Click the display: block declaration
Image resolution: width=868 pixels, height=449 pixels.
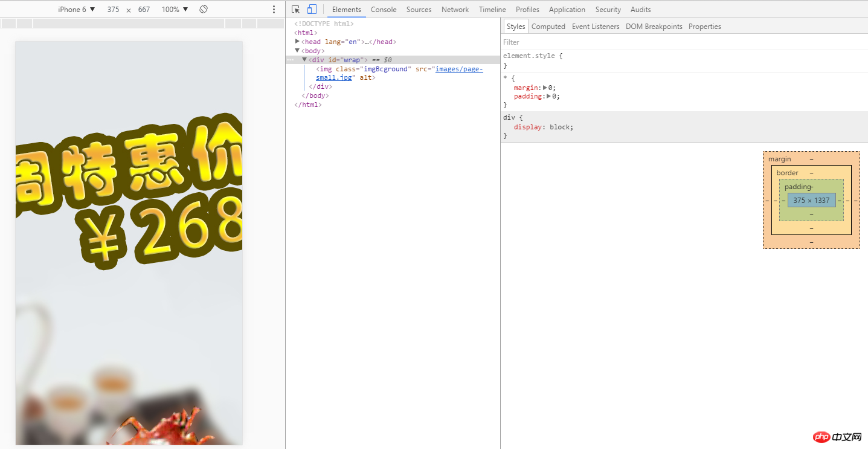click(544, 128)
